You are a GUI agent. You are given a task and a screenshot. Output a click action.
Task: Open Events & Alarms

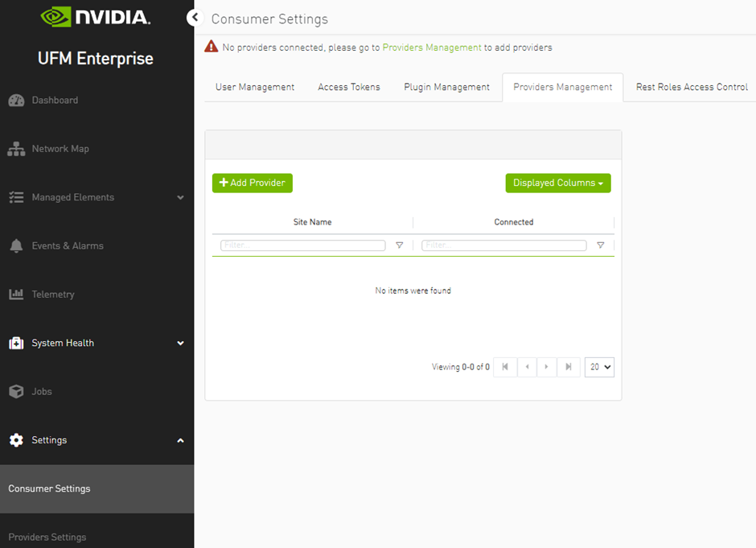click(68, 245)
